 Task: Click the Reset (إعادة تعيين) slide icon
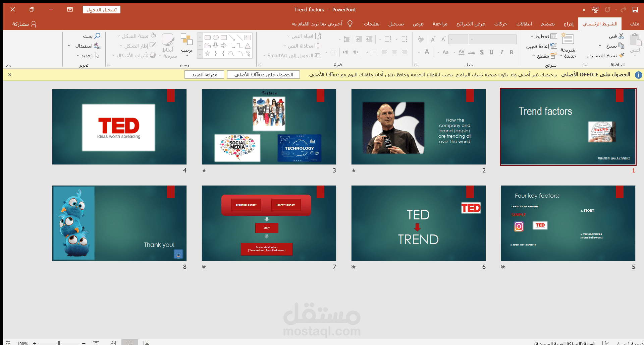[x=554, y=46]
